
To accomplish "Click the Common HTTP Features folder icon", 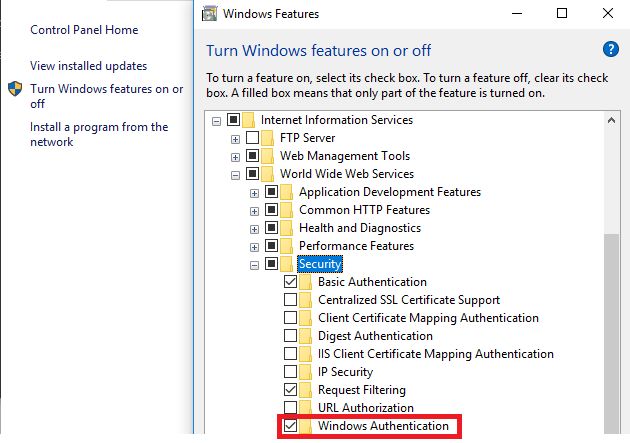I will tap(287, 210).
